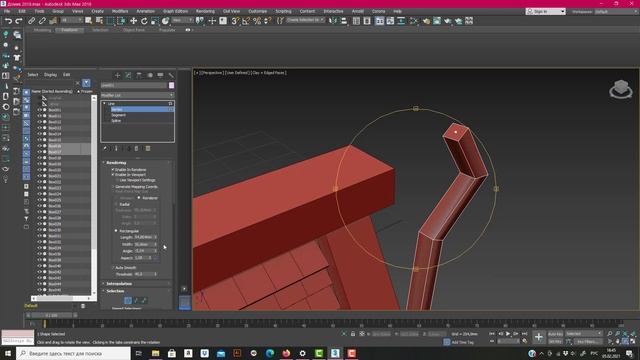Select Segment sub-object in modifier stack

coord(118,115)
